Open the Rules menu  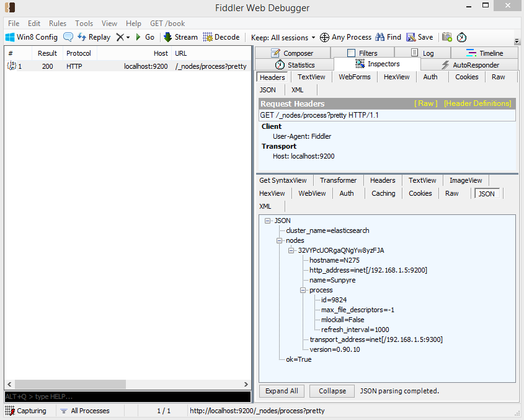pos(58,24)
